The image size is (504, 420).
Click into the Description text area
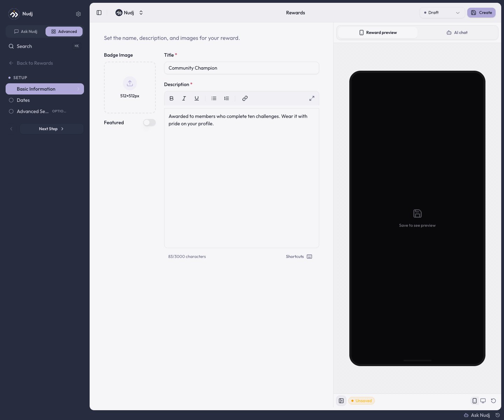tap(241, 178)
